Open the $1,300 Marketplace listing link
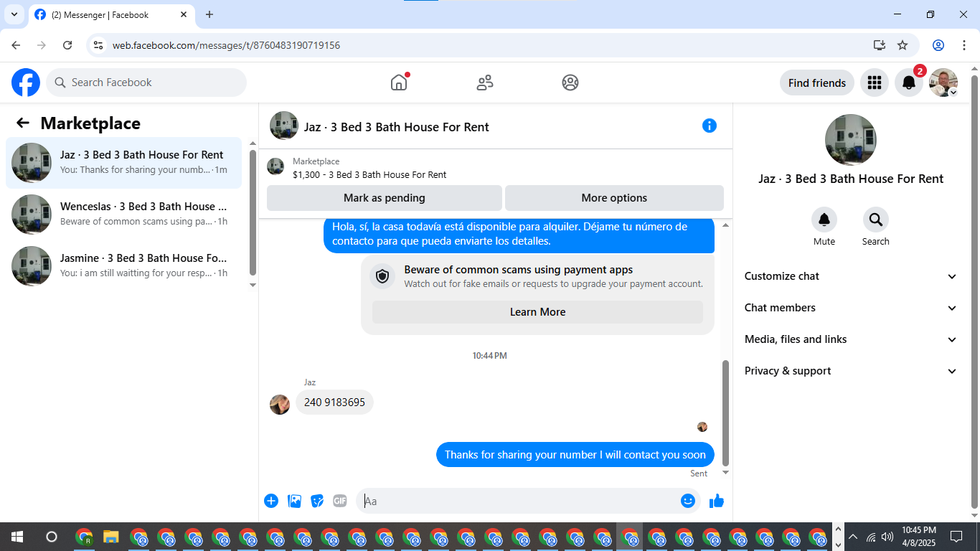The width and height of the screenshot is (980, 551). tap(369, 174)
